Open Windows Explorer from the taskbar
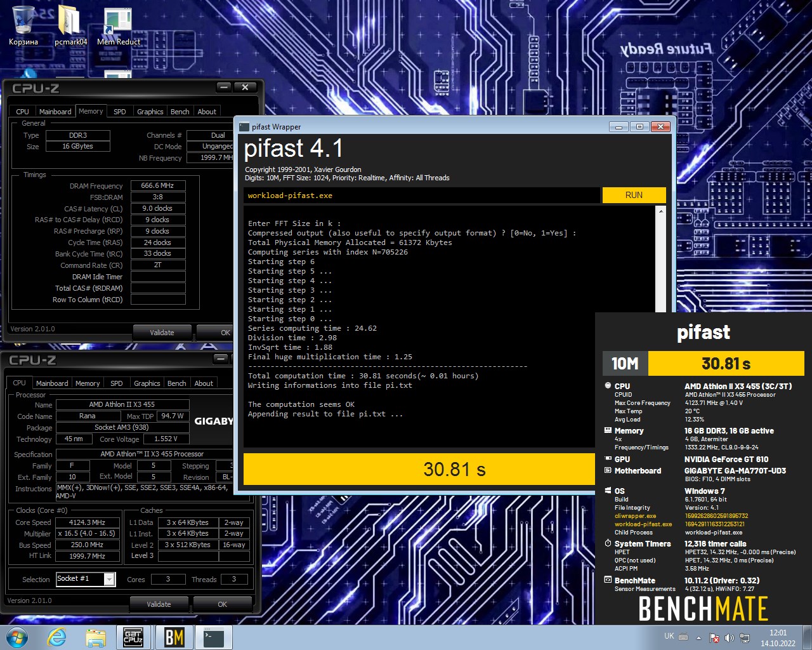812x650 pixels. click(x=95, y=637)
